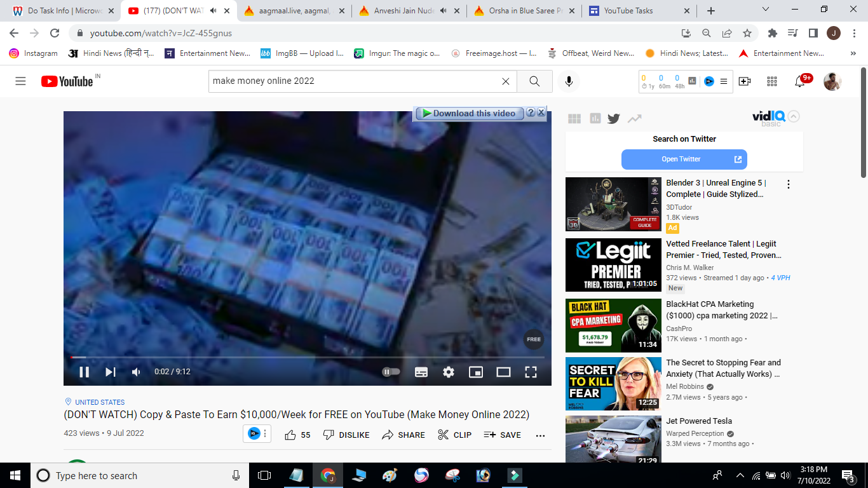Open a new browser tab

click(x=711, y=11)
